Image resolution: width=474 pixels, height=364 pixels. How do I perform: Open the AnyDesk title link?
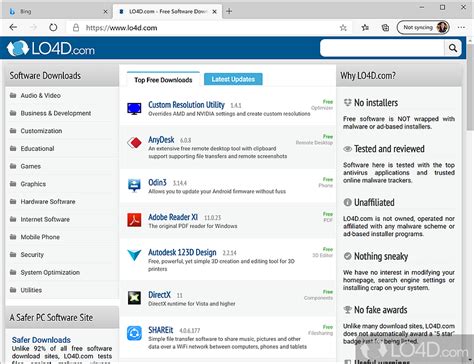click(161, 140)
